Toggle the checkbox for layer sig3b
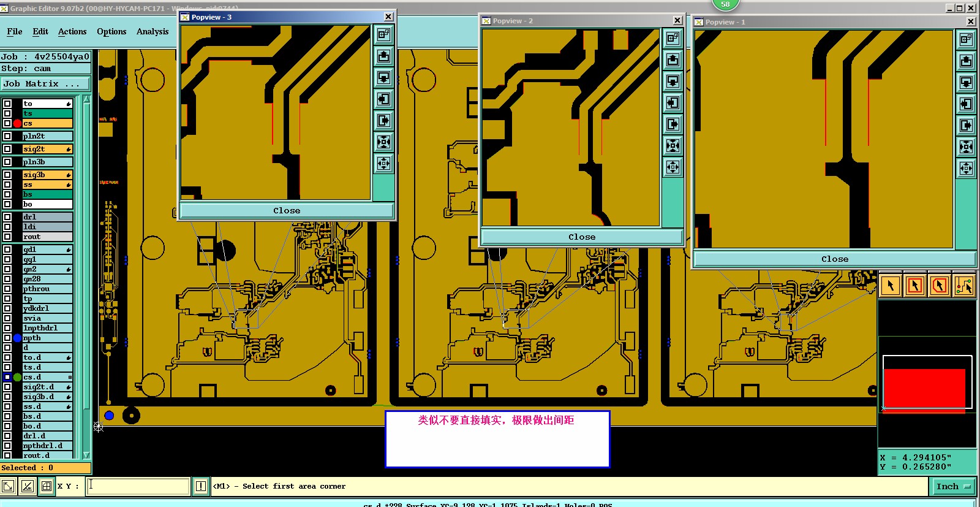The image size is (980, 507). coord(7,175)
